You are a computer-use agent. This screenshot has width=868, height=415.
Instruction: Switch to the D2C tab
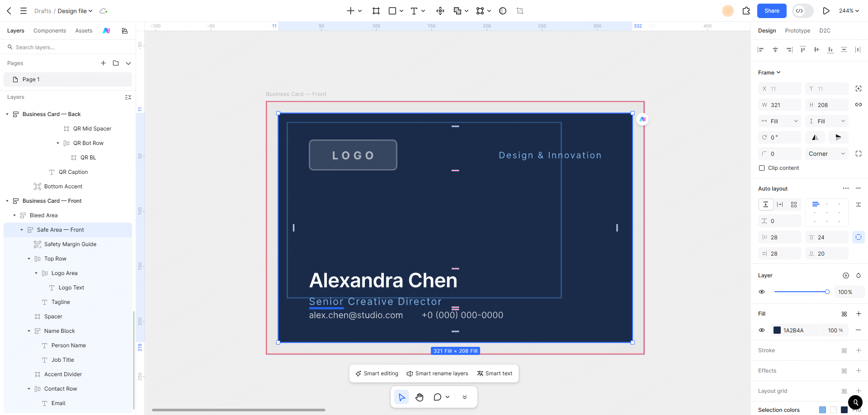click(x=825, y=31)
